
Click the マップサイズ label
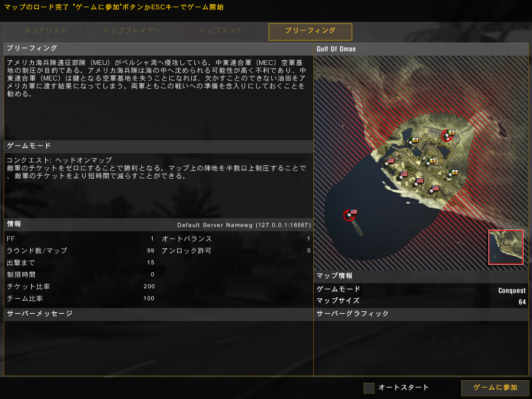(x=338, y=301)
